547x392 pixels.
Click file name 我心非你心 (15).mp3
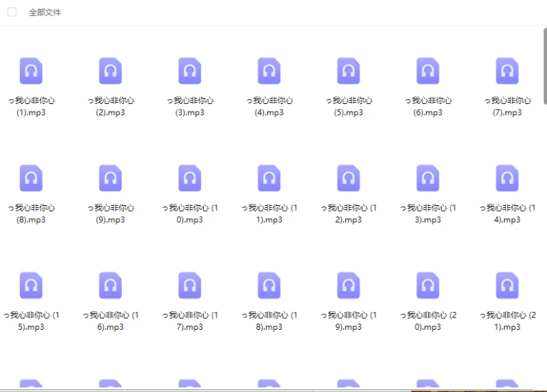click(x=31, y=321)
